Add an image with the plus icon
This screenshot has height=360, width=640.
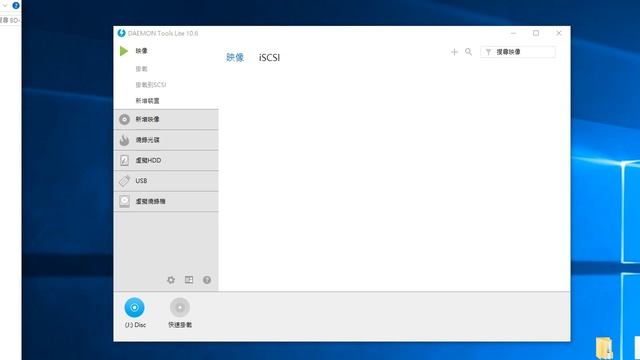[x=454, y=52]
